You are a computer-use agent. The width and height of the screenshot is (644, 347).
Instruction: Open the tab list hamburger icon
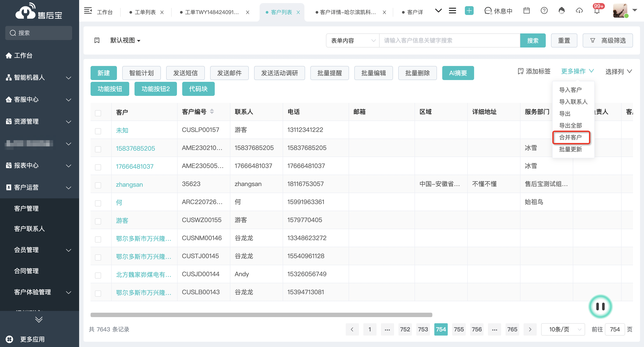pyautogui.click(x=452, y=11)
